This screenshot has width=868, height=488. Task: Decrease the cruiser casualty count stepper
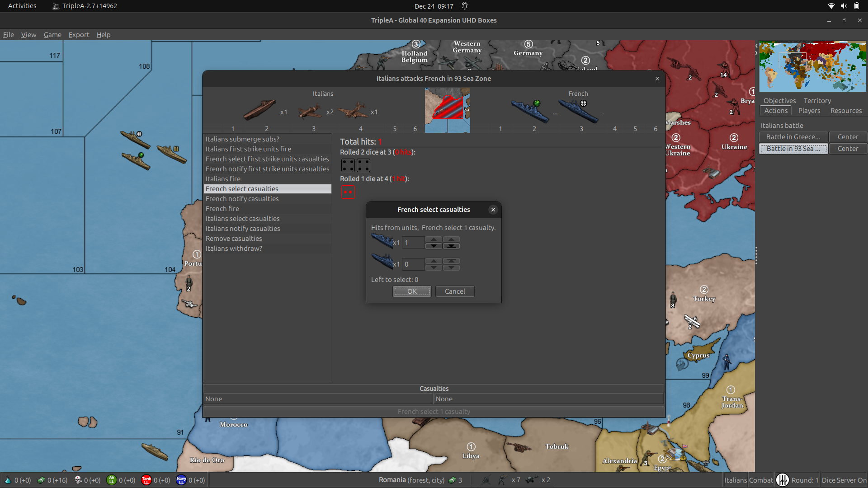click(x=434, y=267)
